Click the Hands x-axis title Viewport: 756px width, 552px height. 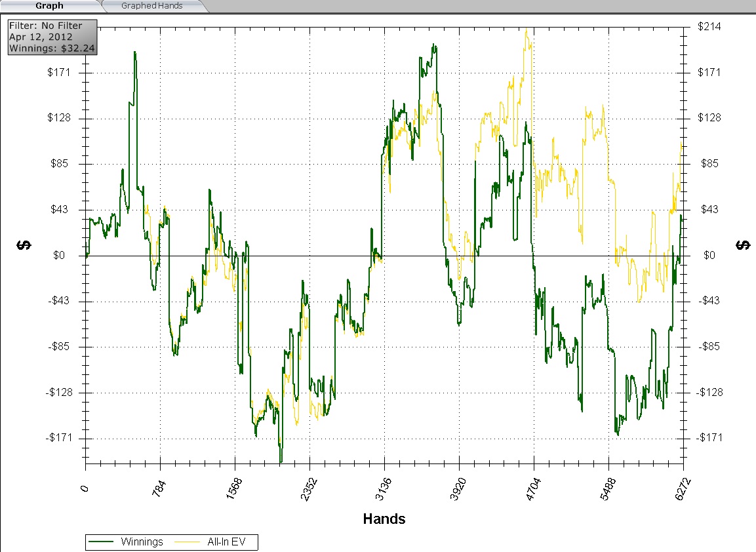coord(384,519)
